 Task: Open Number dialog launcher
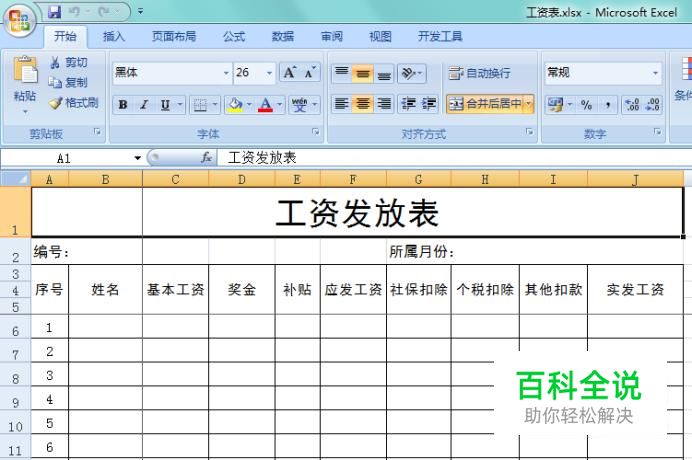(657, 132)
